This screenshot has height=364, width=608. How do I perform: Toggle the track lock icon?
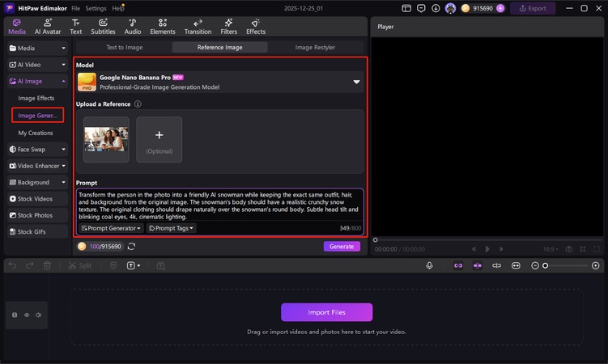[x=13, y=315]
